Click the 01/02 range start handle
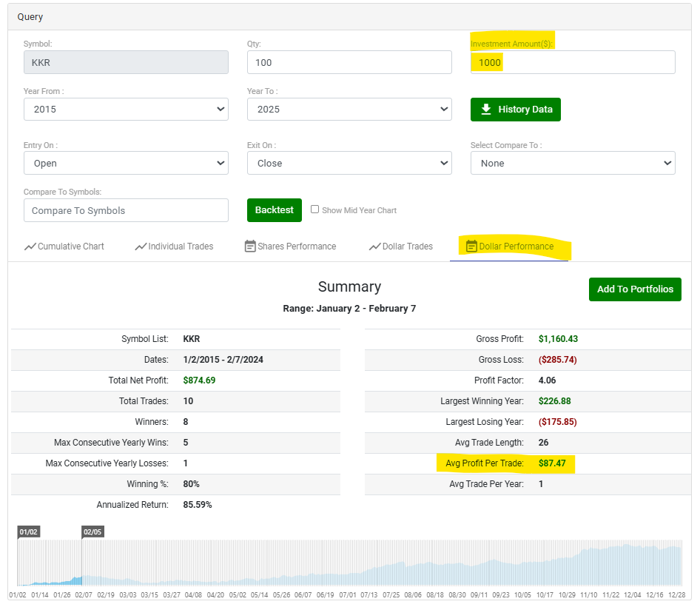The height and width of the screenshot is (607, 700). pyautogui.click(x=29, y=532)
